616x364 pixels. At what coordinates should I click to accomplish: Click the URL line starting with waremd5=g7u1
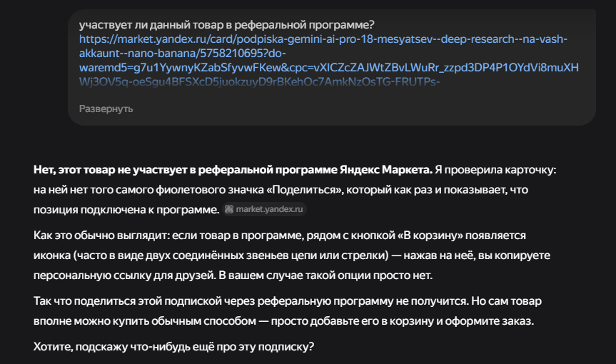pyautogui.click(x=329, y=68)
